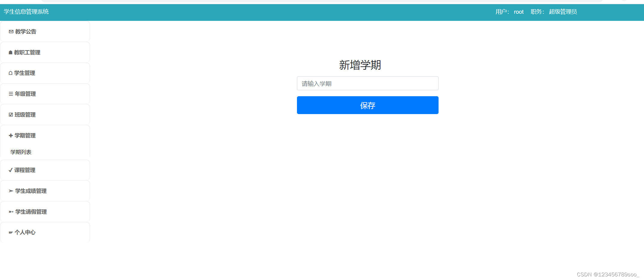Go to 个人中心

coord(45,232)
